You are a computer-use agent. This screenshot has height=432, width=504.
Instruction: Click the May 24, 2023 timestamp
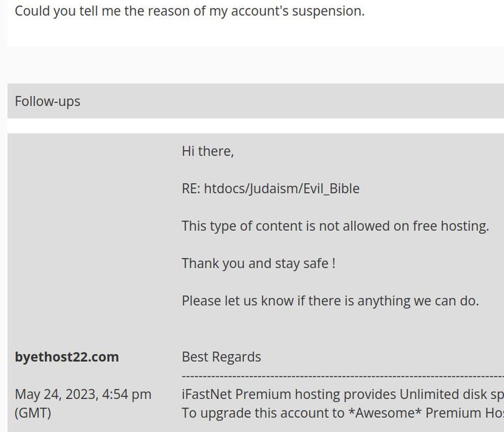[83, 395]
